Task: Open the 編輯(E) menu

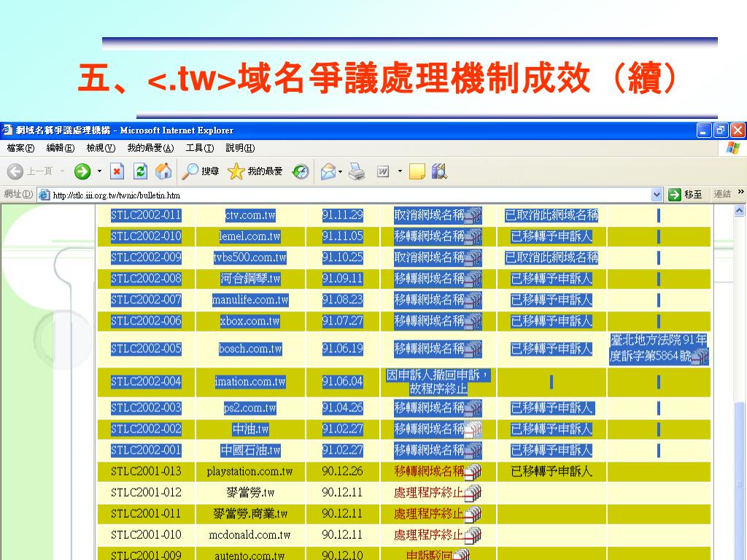Action: (61, 148)
